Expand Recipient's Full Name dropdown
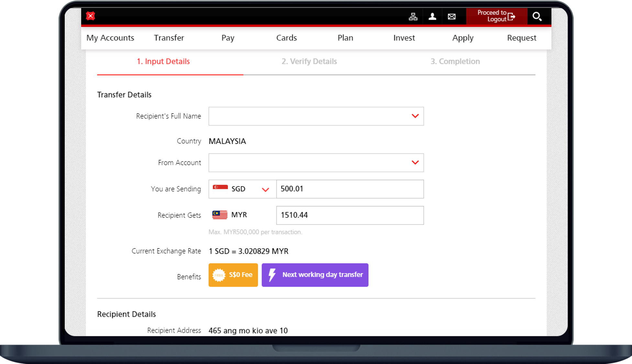This screenshot has width=632, height=364. point(316,116)
